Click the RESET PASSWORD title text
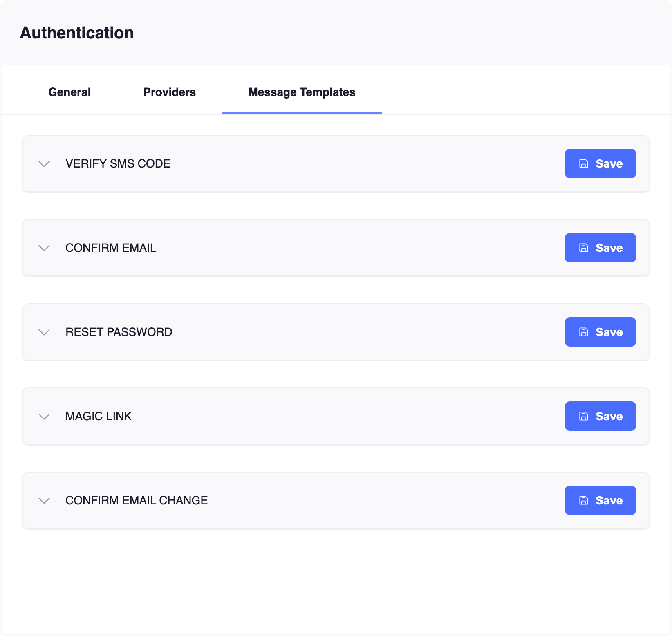 pos(119,332)
